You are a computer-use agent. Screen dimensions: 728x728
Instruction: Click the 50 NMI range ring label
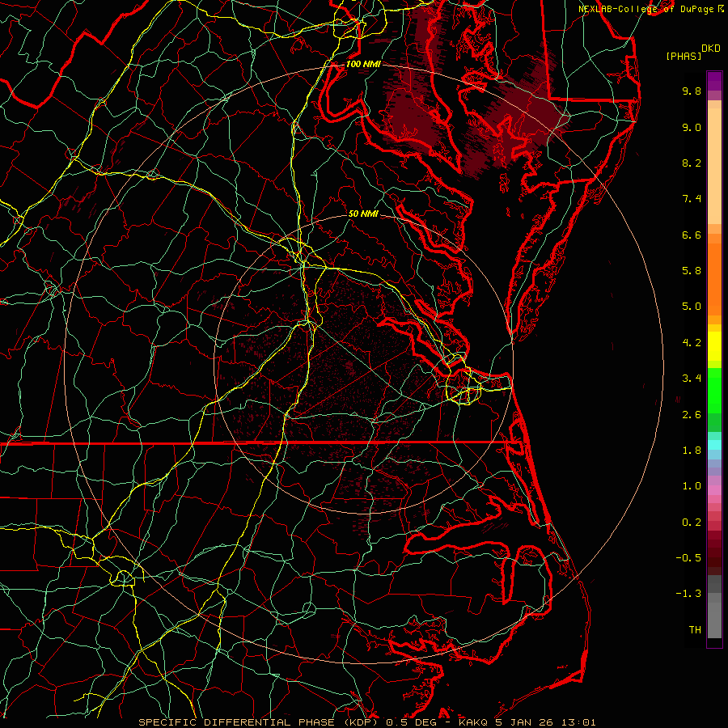[363, 214]
